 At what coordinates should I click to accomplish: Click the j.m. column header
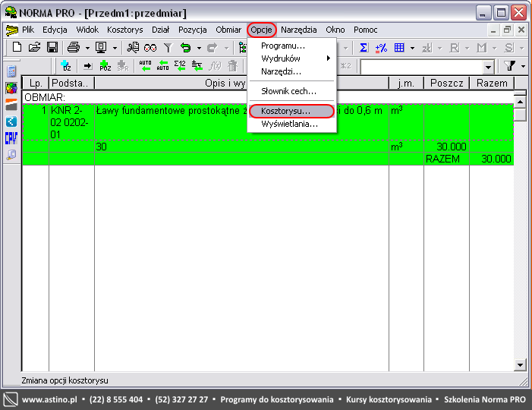406,84
